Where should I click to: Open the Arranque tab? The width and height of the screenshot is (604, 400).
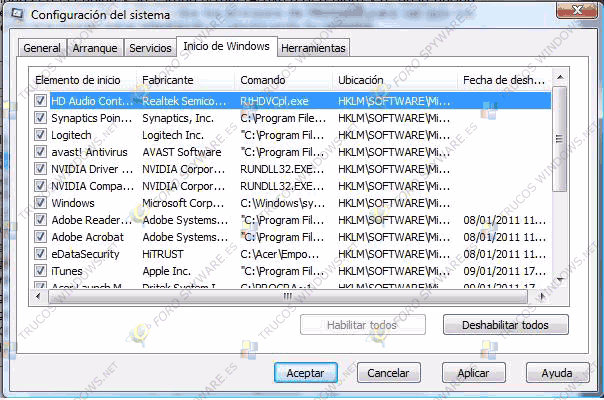95,48
